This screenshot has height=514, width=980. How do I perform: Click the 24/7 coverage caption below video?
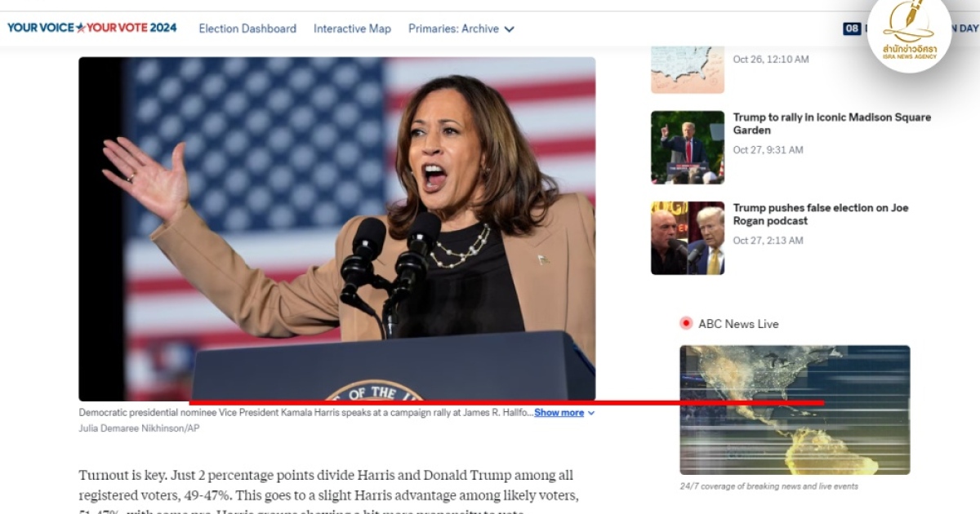coord(768,486)
